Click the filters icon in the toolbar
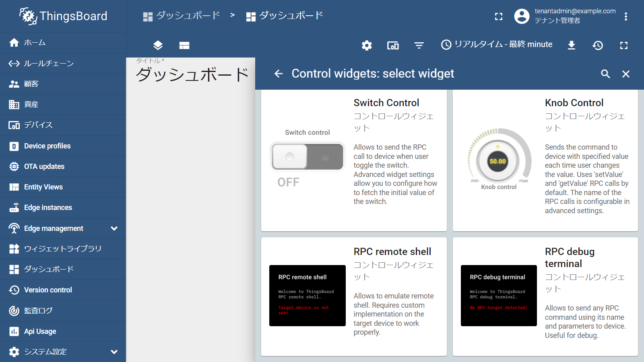 coord(419,45)
